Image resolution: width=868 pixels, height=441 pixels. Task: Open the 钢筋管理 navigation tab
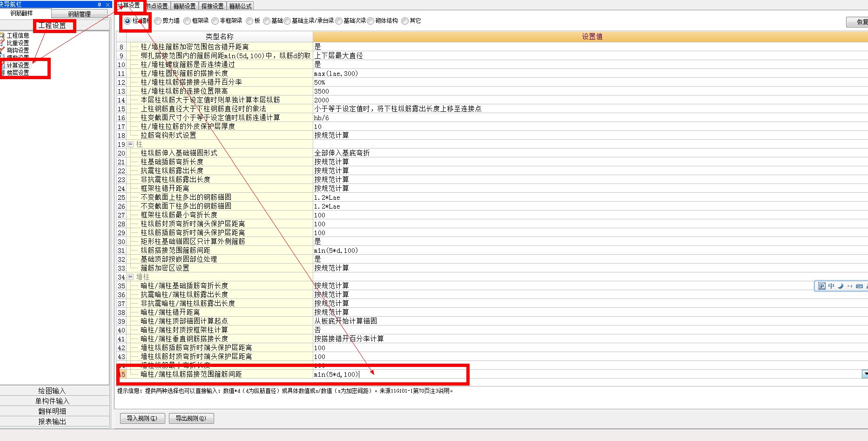pyautogui.click(x=80, y=14)
